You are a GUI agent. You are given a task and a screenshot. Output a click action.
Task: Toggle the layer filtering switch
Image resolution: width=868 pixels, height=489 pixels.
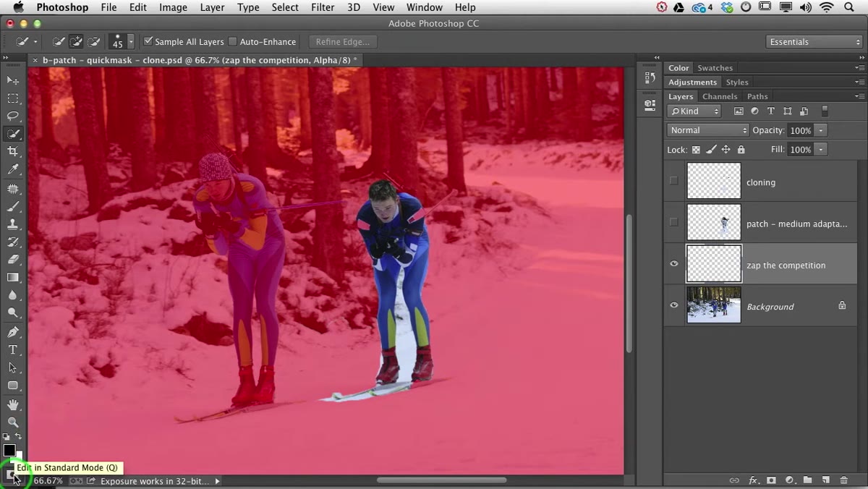tap(825, 111)
